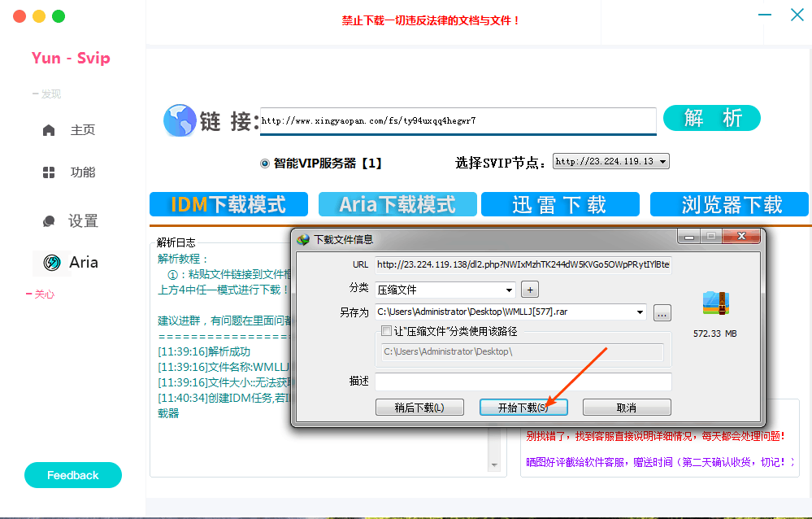Viewport: 812px width, 519px height.
Task: Expand the 分类 category dropdown
Action: pos(510,290)
